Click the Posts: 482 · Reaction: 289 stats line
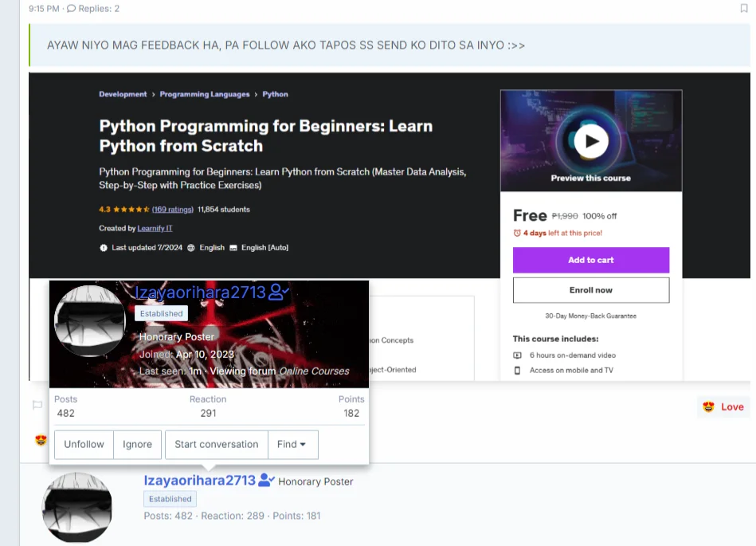Image resolution: width=756 pixels, height=546 pixels. 232,516
